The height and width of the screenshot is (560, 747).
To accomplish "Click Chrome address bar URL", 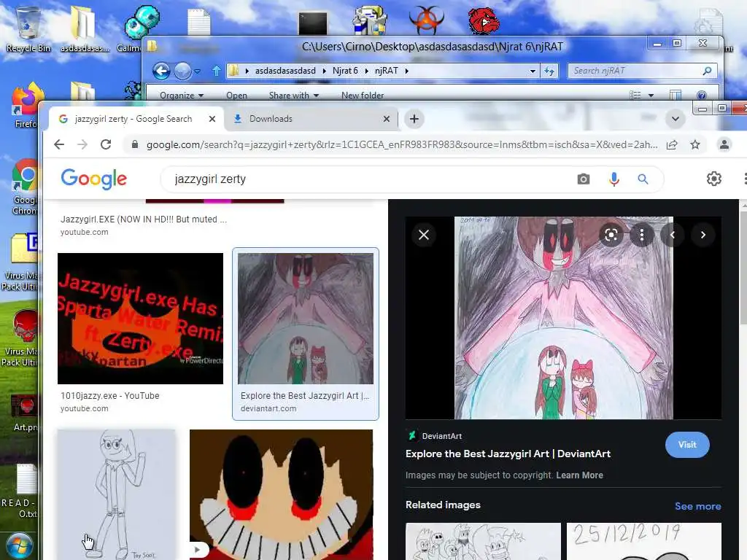I will tap(402, 144).
